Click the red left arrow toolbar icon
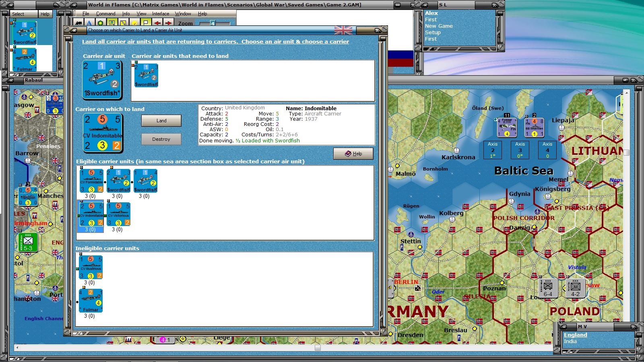Image resolution: width=644 pixels, height=362 pixels. click(x=157, y=23)
